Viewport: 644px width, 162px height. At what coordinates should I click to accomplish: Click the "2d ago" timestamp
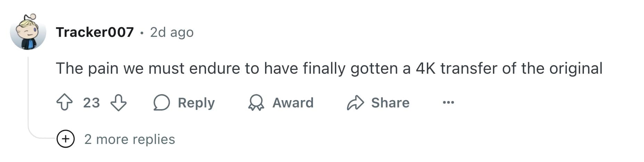click(172, 32)
